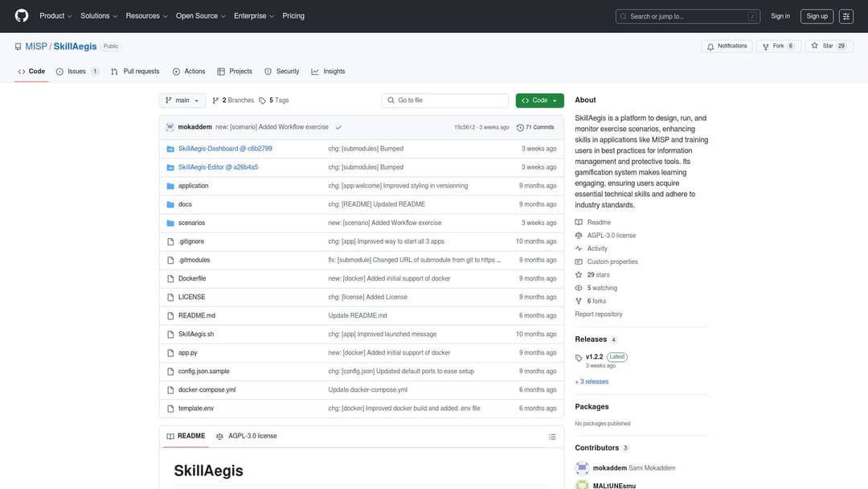Viewport: 868px width, 489px height.
Task: Open the Insights tab
Action: [x=328, y=72]
